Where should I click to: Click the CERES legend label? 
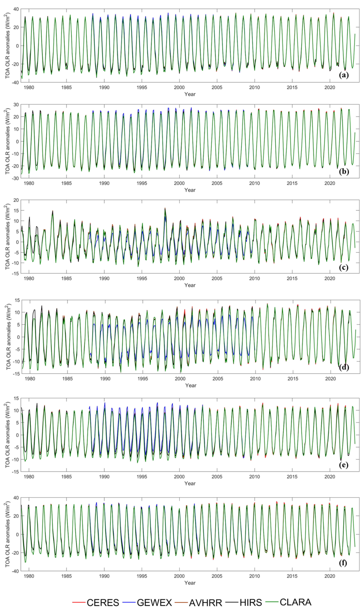(x=103, y=602)
